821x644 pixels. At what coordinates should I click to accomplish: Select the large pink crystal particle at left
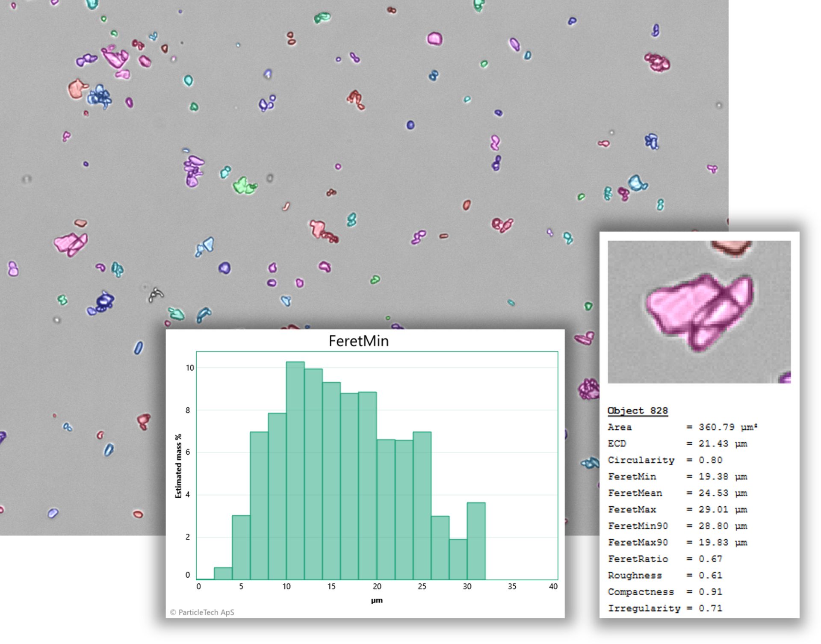click(71, 244)
